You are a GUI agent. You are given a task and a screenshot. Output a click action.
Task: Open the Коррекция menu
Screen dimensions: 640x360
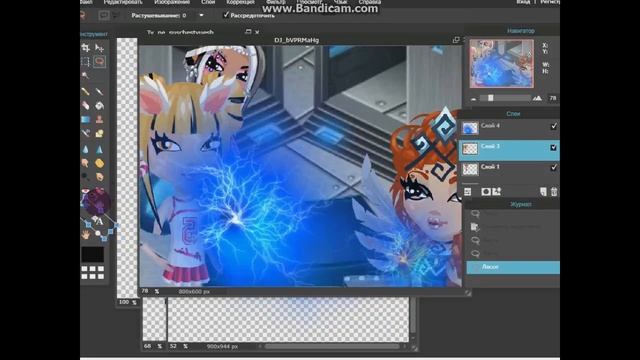tap(240, 2)
